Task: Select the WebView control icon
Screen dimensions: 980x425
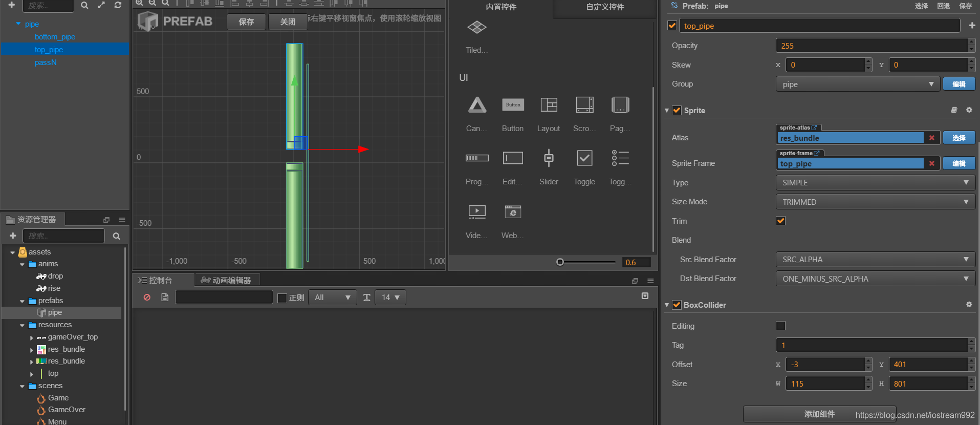Action: [513, 211]
